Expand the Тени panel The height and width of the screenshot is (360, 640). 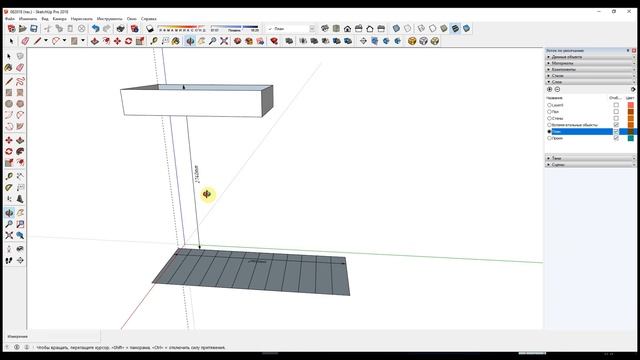(590, 158)
